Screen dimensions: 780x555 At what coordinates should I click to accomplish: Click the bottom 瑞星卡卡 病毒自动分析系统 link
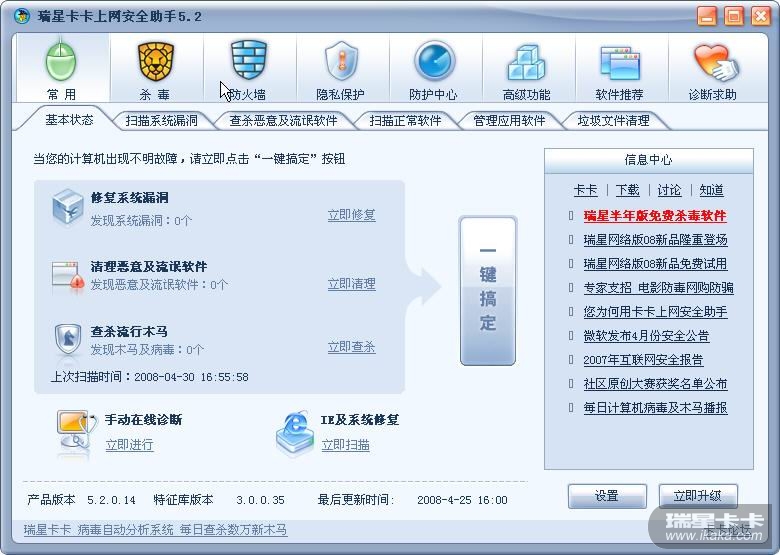[155, 530]
